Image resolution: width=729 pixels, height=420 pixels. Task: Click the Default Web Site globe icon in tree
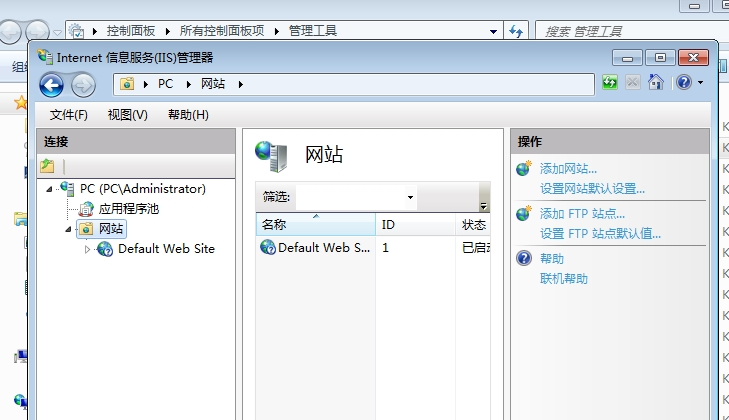point(105,249)
